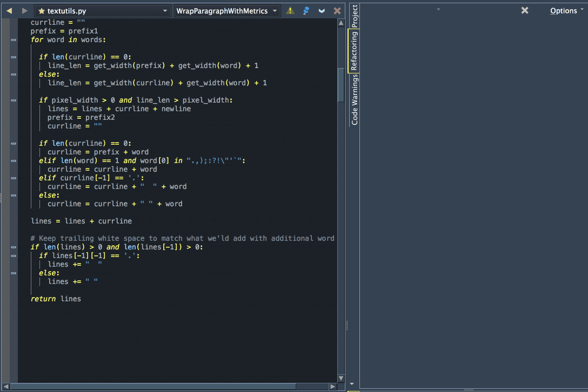Screen dimensions: 588x392
Task: Switch to the Code Warnings tool tab
Action: coord(355,100)
